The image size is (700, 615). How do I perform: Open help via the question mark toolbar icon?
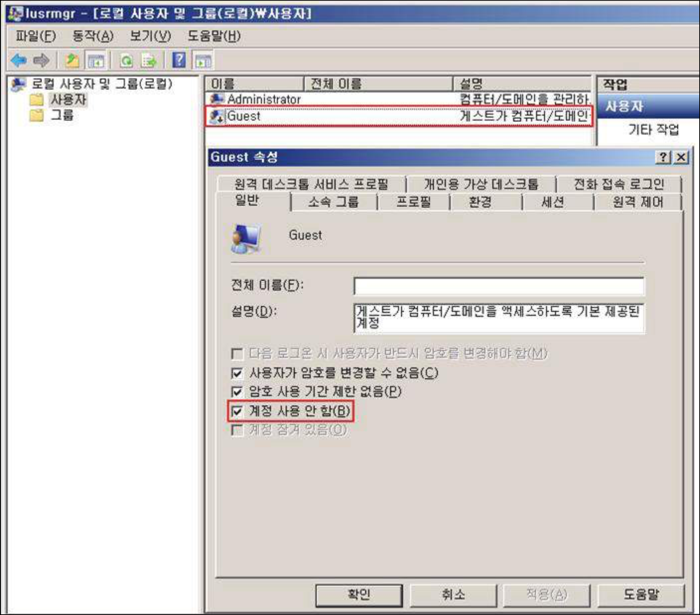click(179, 60)
